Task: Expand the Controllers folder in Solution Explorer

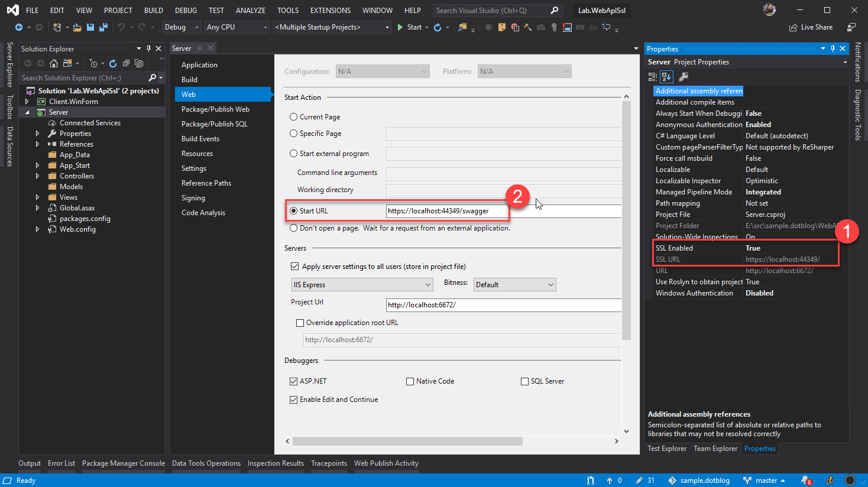Action: (37, 176)
